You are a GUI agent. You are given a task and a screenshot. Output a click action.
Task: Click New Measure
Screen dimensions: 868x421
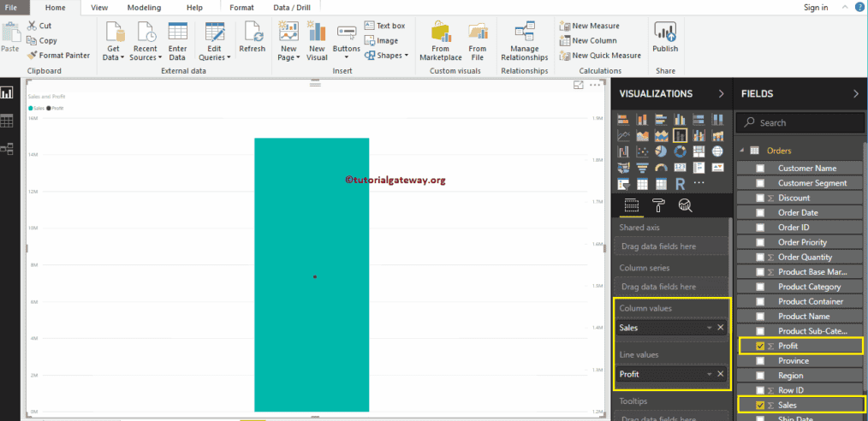590,26
